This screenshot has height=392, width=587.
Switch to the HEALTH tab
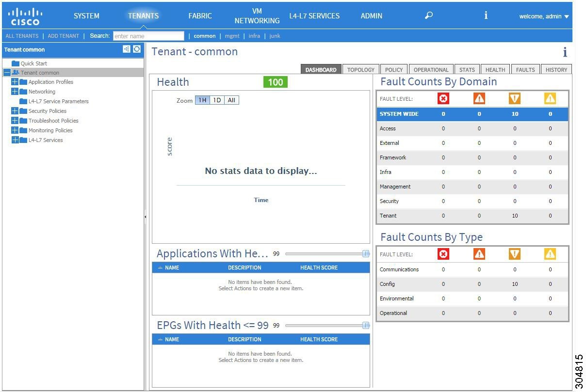click(495, 70)
